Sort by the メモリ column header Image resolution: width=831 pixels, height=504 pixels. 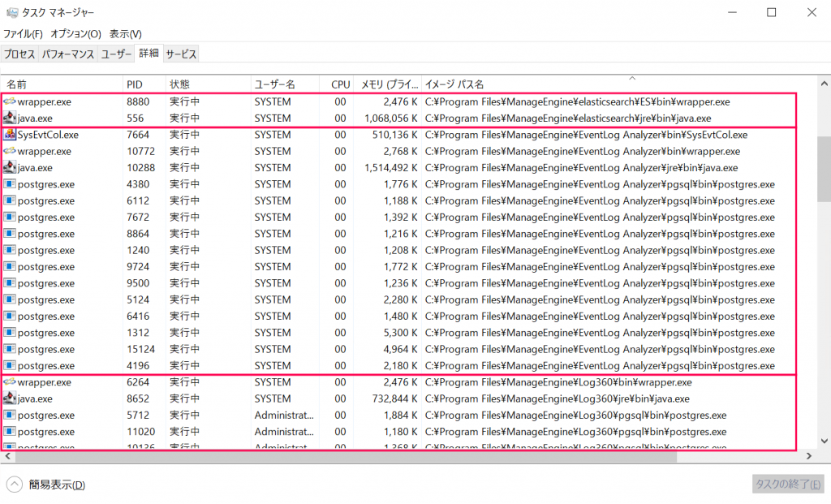387,84
